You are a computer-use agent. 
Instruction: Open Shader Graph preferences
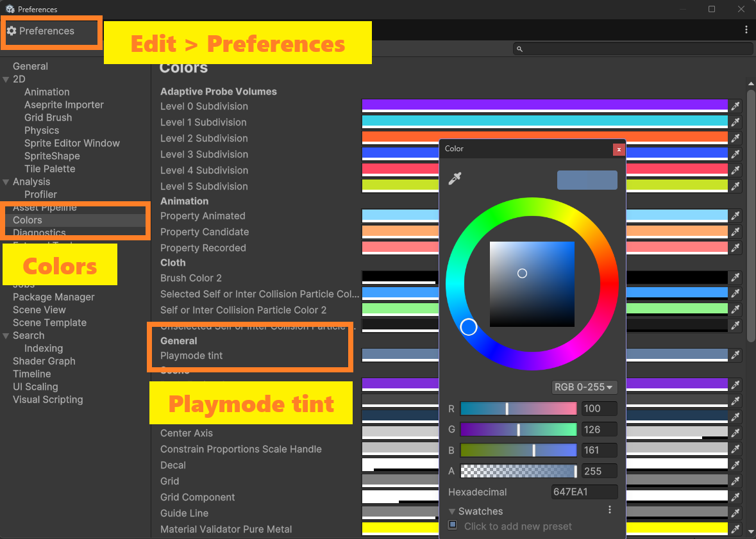pos(44,361)
